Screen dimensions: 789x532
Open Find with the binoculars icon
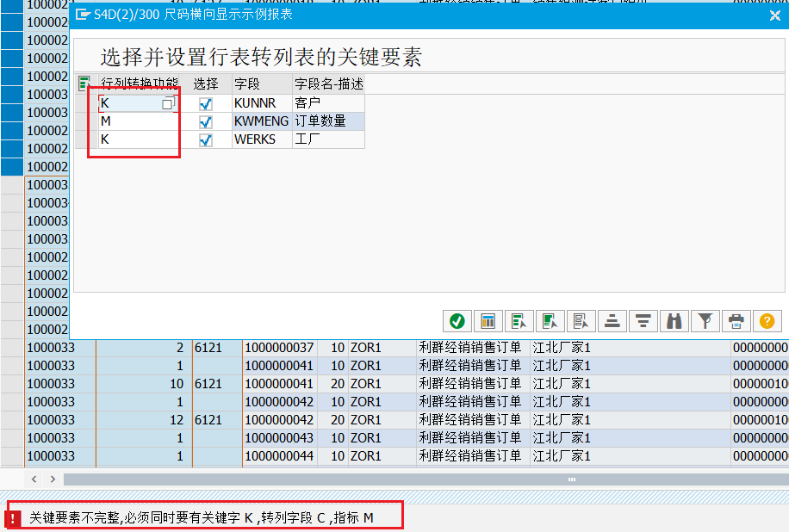click(x=674, y=321)
